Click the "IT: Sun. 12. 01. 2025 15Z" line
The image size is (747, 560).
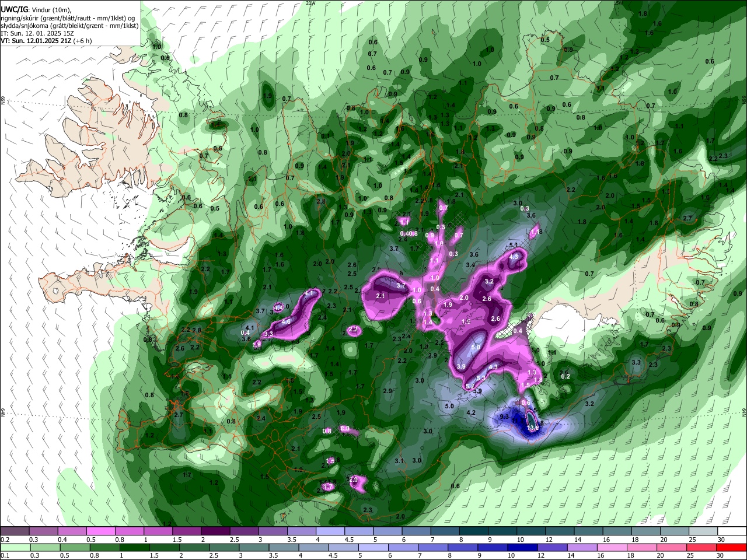point(37,33)
